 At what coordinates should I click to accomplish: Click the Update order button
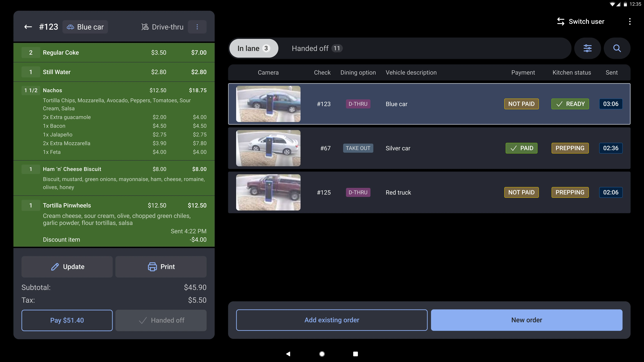[x=67, y=267]
